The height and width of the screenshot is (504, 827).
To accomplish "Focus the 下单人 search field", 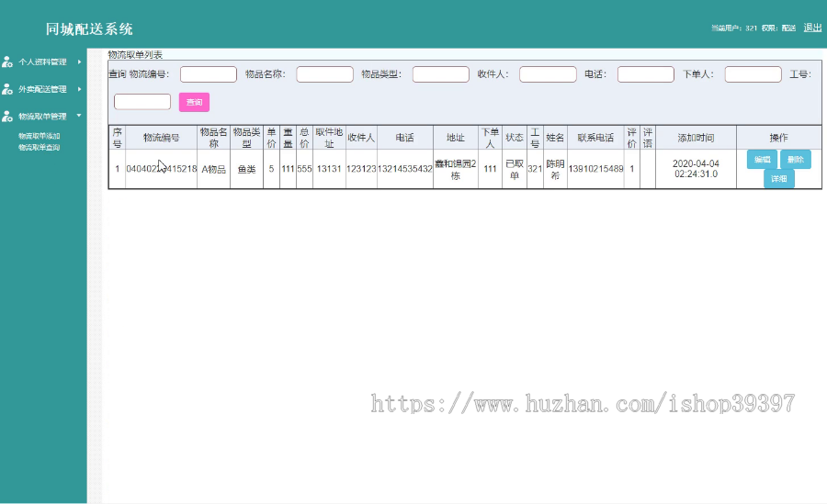I will (753, 74).
